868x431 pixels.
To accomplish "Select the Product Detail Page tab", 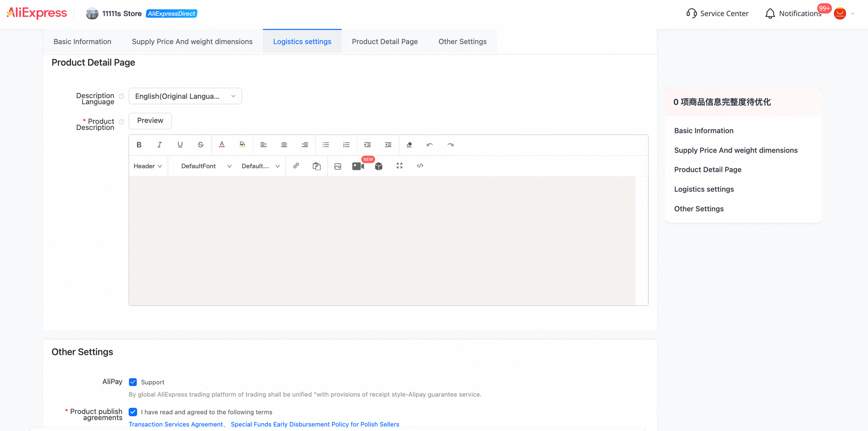I will 385,42.
